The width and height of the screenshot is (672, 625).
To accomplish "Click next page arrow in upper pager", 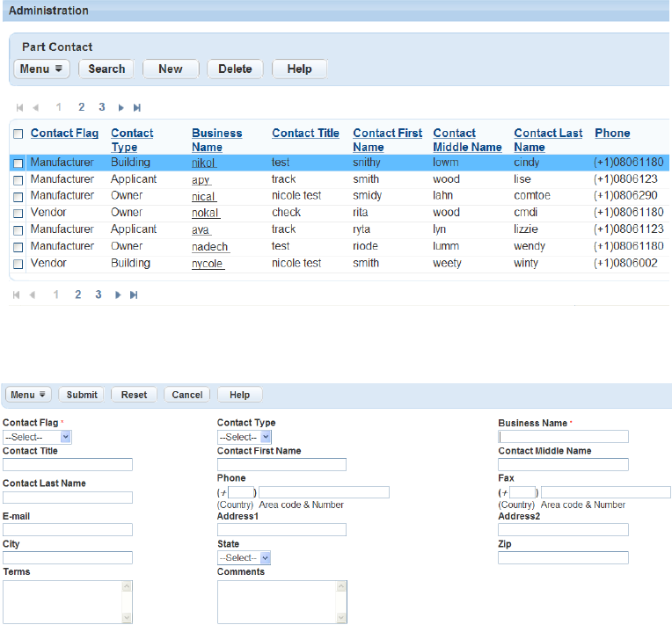I will (x=121, y=107).
